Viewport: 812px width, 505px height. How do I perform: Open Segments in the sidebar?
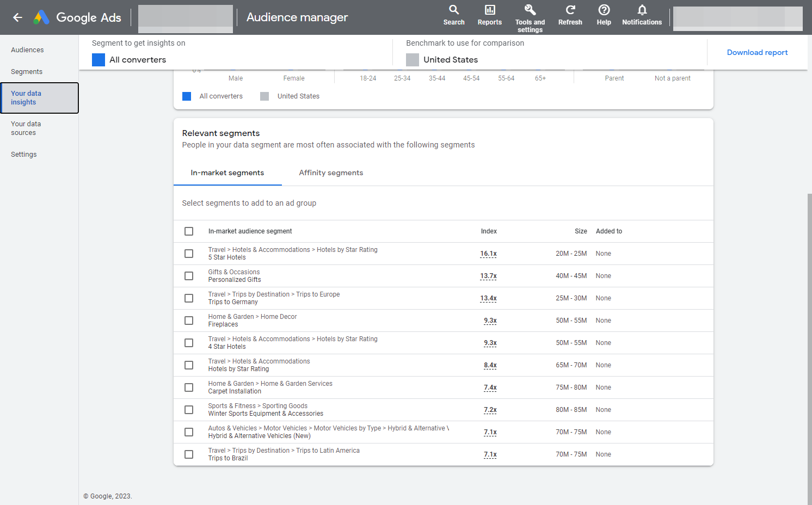click(27, 72)
